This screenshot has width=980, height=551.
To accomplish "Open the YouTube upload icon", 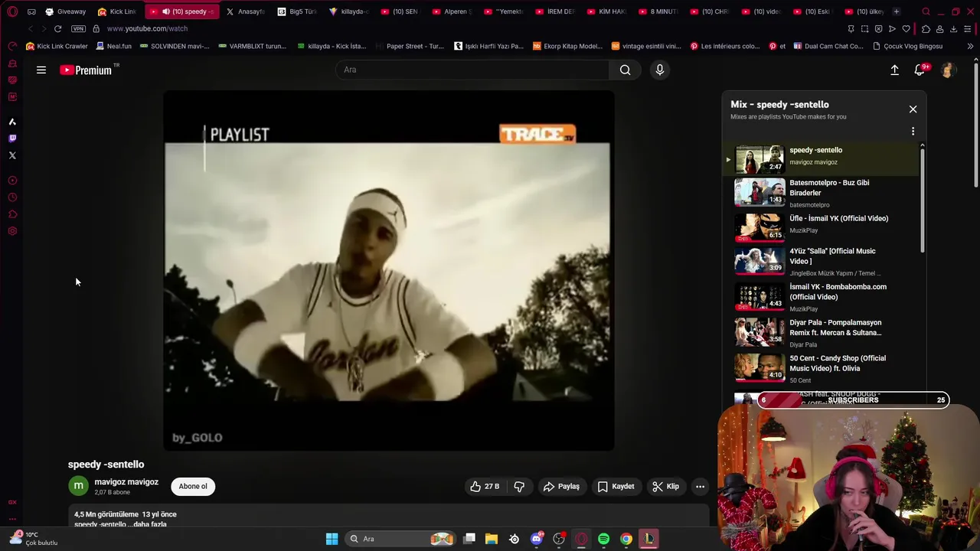I will tap(894, 70).
